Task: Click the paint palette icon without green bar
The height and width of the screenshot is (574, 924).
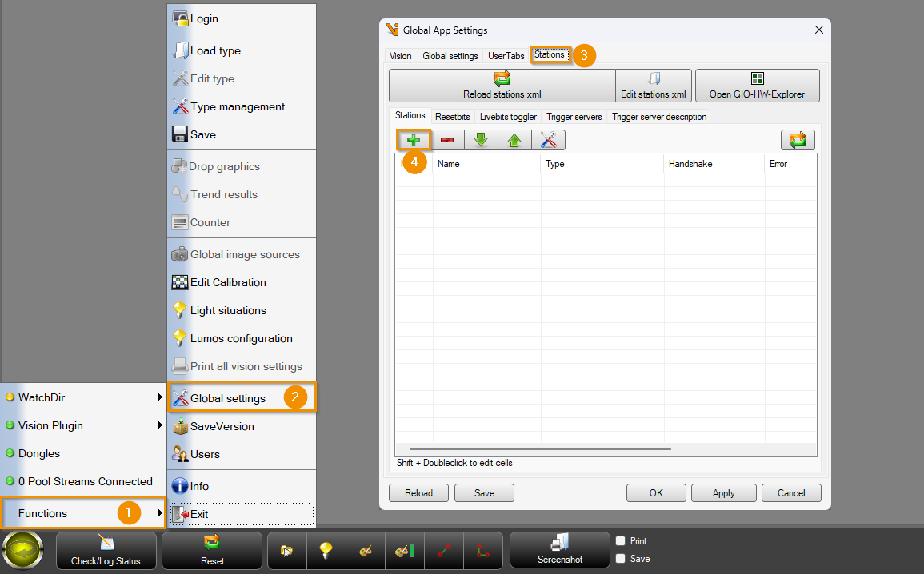Action: pos(366,551)
